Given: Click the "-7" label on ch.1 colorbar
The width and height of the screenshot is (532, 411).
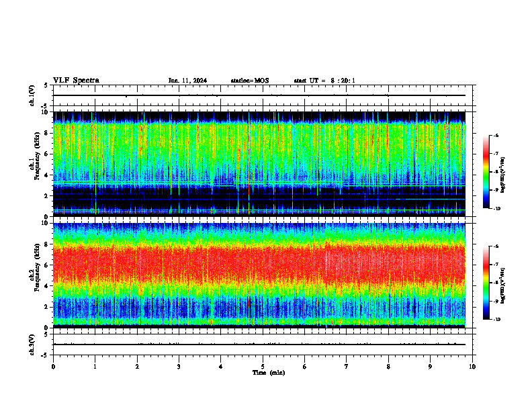Looking at the screenshot, I should point(496,154).
